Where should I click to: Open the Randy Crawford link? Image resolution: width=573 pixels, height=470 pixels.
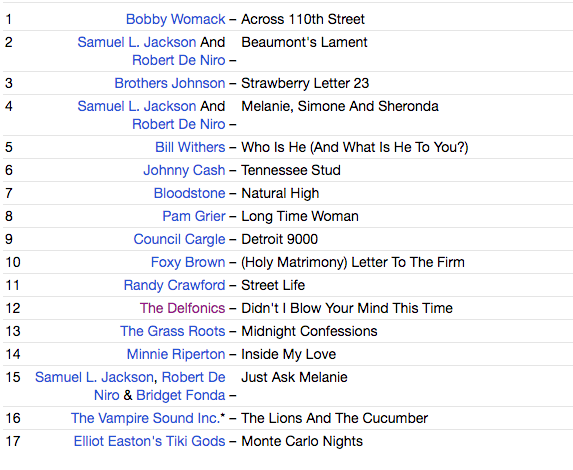tap(174, 285)
